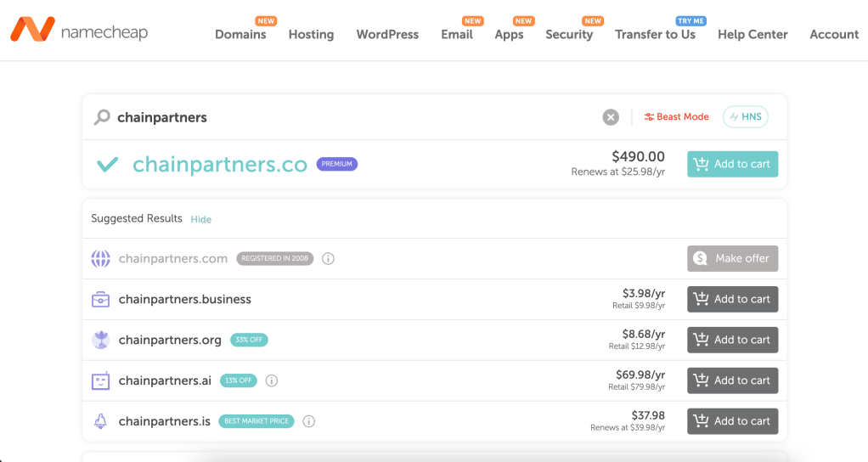Clear the search field with X icon
This screenshot has height=462, width=868.
point(611,117)
